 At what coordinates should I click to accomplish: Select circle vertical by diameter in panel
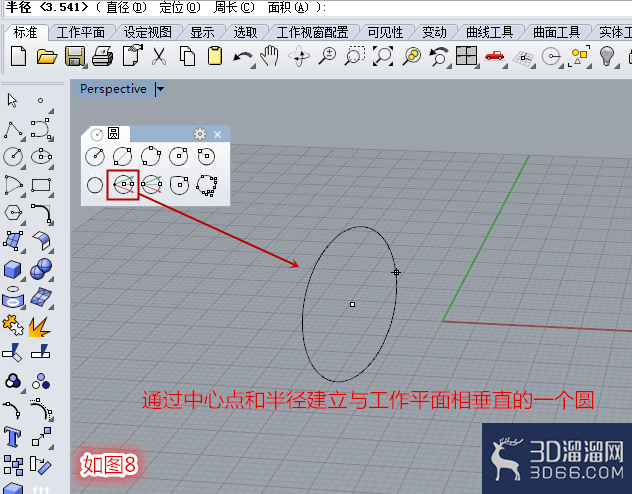pos(152,185)
